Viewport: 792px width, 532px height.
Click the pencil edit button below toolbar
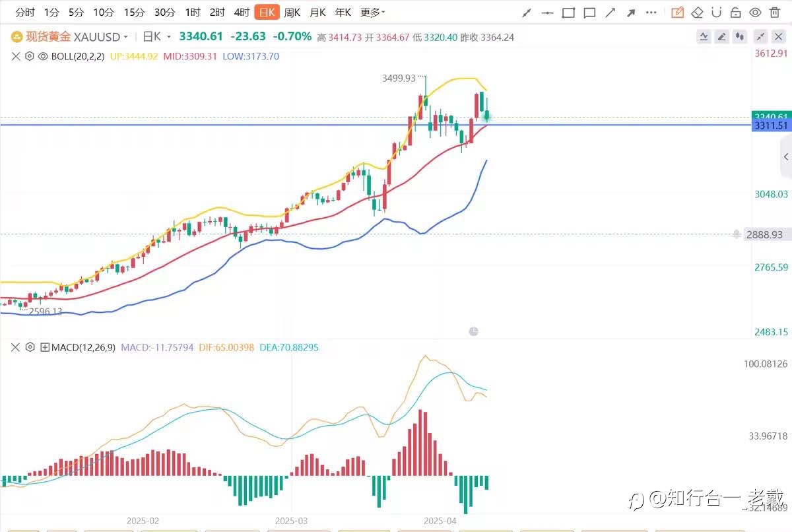coord(722,37)
